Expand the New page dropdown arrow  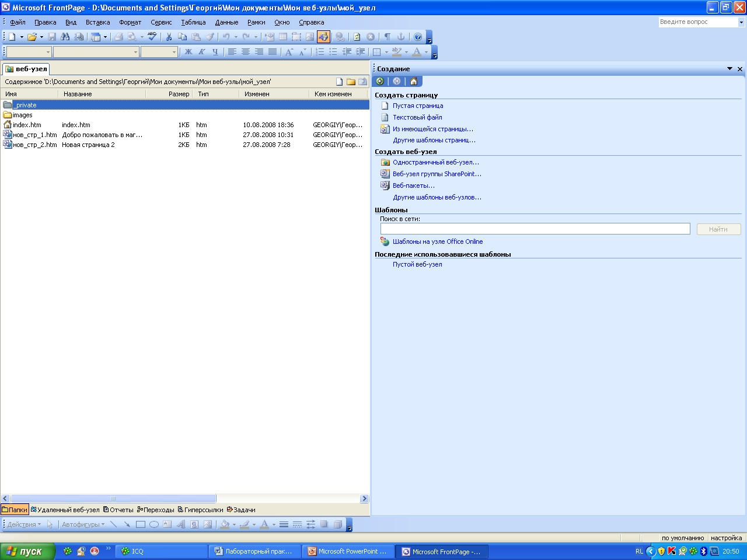(x=22, y=37)
